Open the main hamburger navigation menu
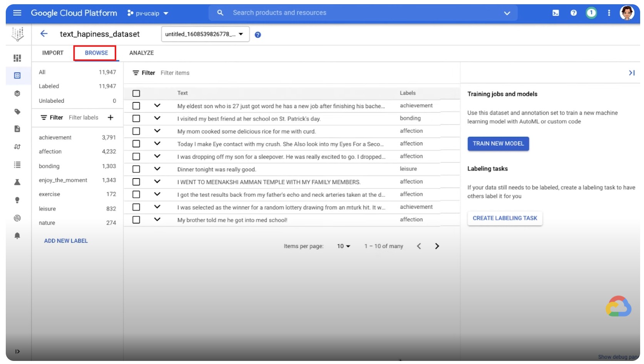 (17, 13)
